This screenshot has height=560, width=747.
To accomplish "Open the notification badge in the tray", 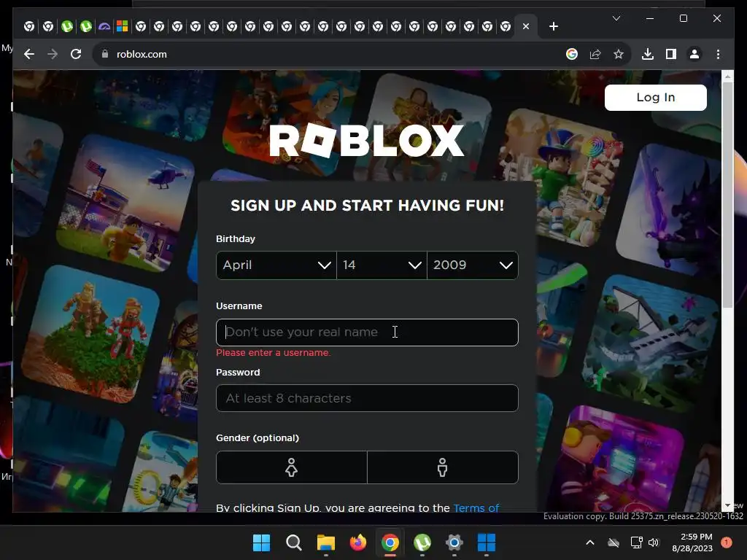I will coord(726,542).
